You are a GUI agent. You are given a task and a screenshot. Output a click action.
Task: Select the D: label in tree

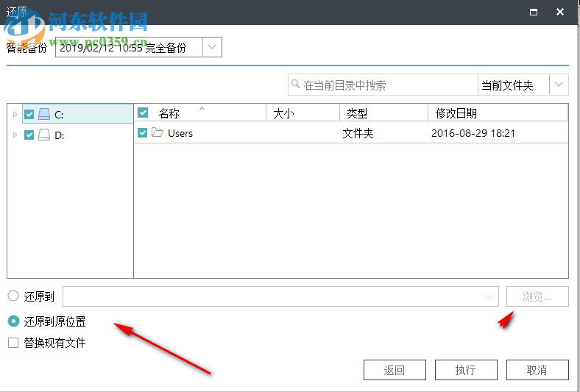coord(59,135)
